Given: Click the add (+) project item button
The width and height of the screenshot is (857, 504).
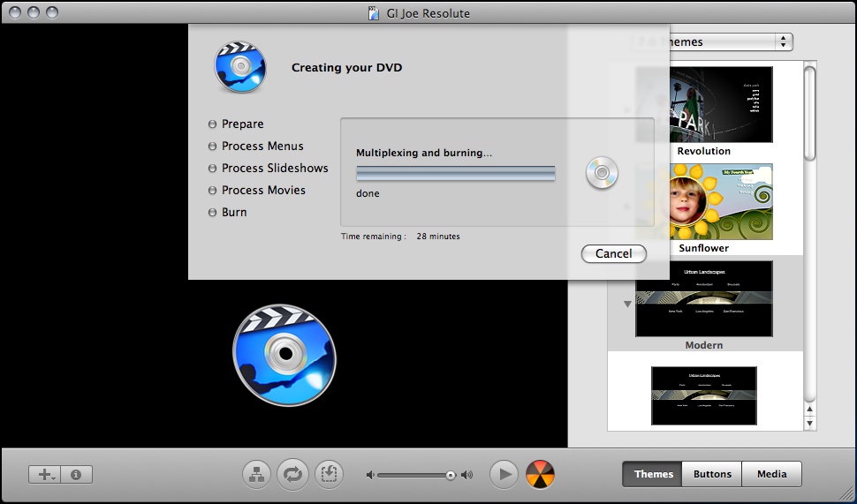Looking at the screenshot, I should tap(45, 475).
